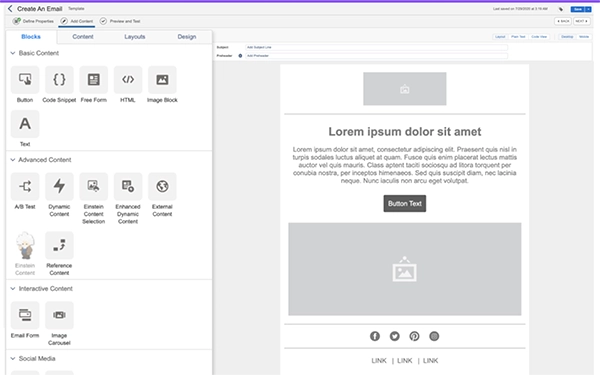Click the tag icon beside Save
The height and width of the screenshot is (375, 600).
point(561,9)
